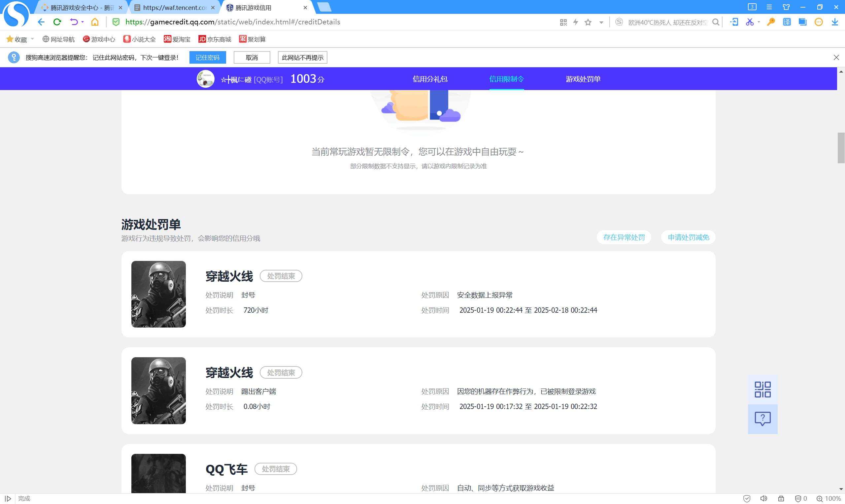
Task: Click the Sogou browser logo
Action: tap(16, 14)
